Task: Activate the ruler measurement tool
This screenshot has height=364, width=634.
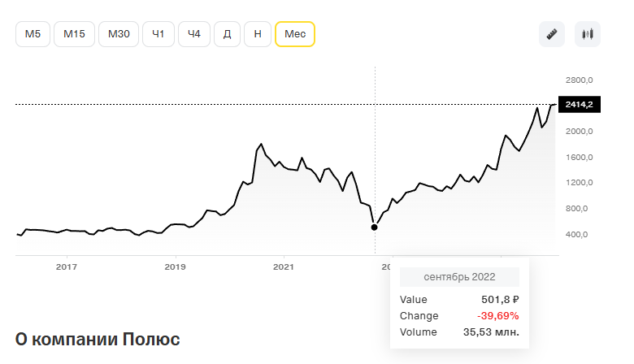Action: (552, 34)
